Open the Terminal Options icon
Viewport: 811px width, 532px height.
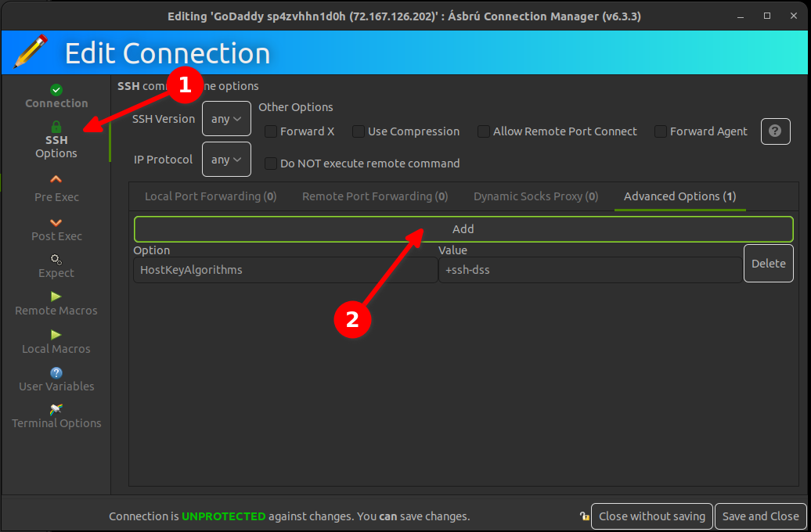pos(56,409)
